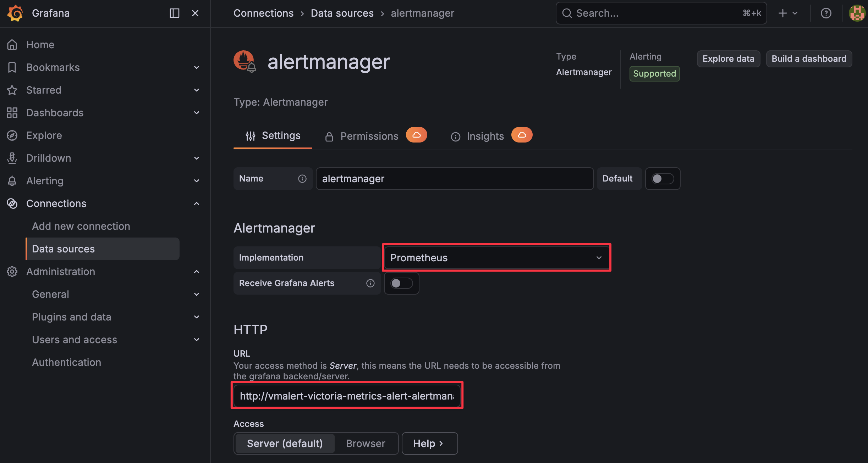Click the URL input field
The height and width of the screenshot is (463, 868).
click(347, 396)
